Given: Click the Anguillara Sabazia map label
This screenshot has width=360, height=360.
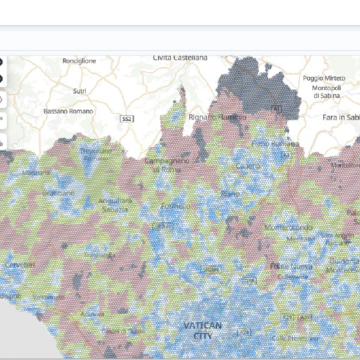Looking at the screenshot, I should pyautogui.click(x=115, y=205).
